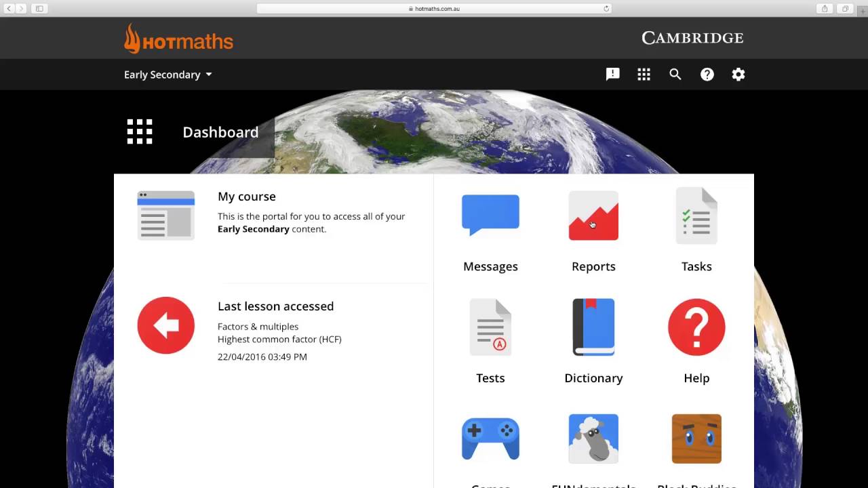Go back using Safari's back arrow
The width and height of the screenshot is (868, 488).
tap(9, 9)
